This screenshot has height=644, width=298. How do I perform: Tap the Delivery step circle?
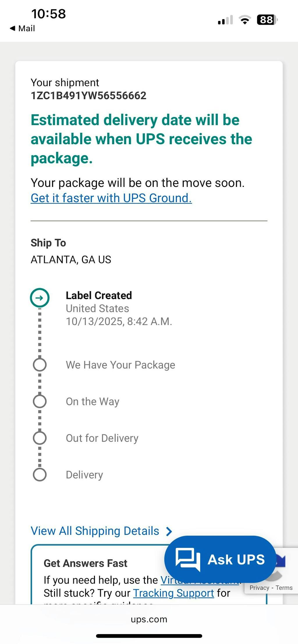point(40,474)
